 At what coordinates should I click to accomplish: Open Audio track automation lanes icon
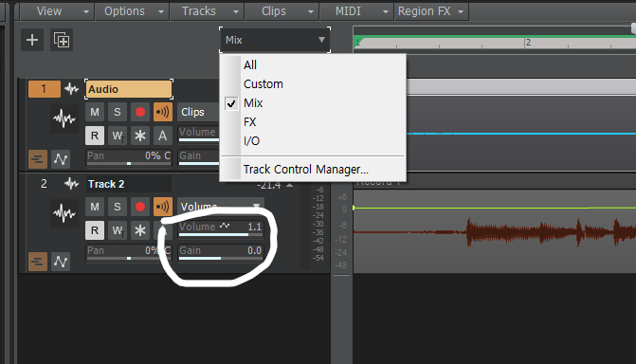click(61, 159)
